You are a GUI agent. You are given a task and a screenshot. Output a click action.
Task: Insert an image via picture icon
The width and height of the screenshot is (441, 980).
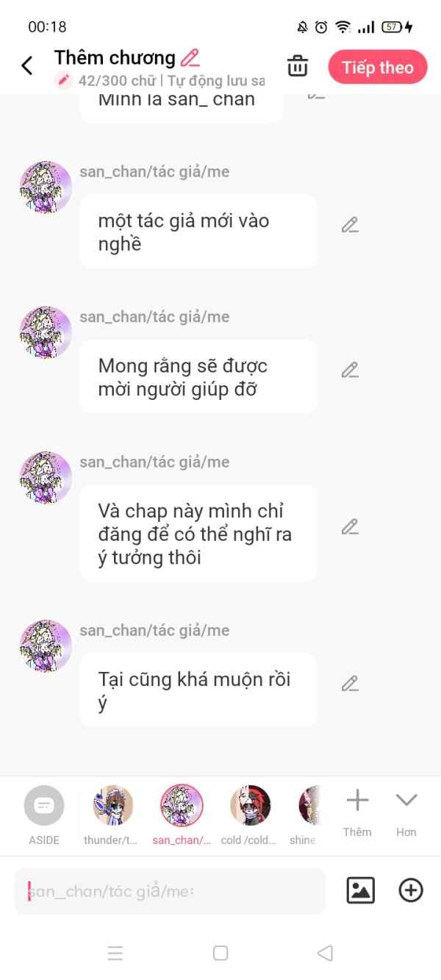tap(360, 890)
